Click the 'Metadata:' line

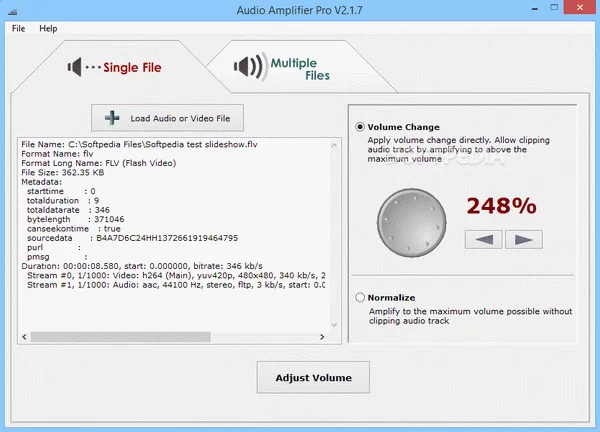tap(41, 182)
